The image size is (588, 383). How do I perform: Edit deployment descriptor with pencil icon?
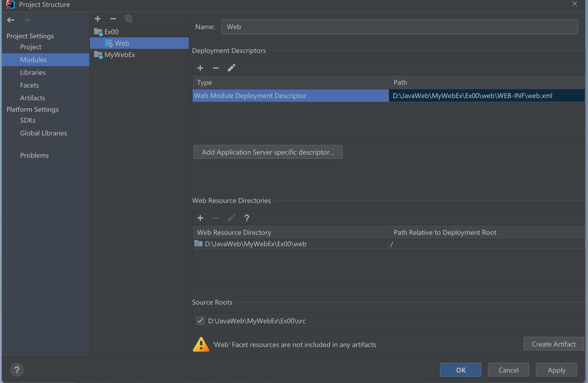231,68
